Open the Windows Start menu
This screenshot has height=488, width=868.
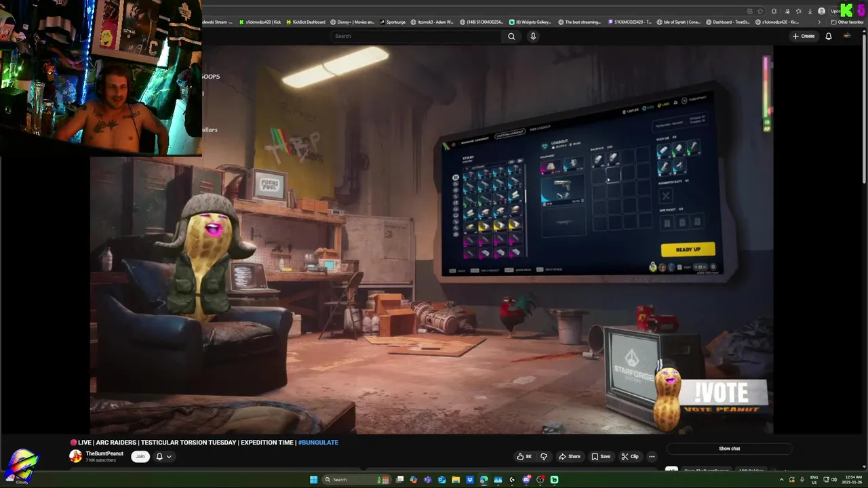click(x=313, y=480)
